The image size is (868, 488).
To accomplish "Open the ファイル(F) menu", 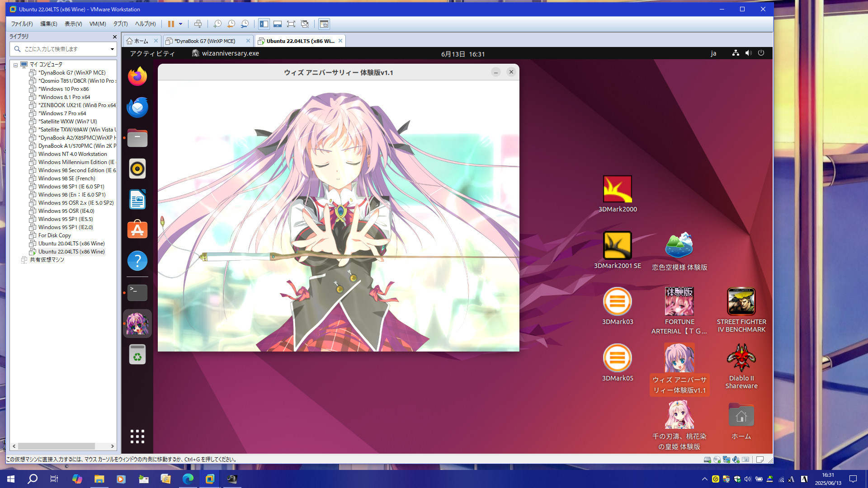I will (22, 24).
